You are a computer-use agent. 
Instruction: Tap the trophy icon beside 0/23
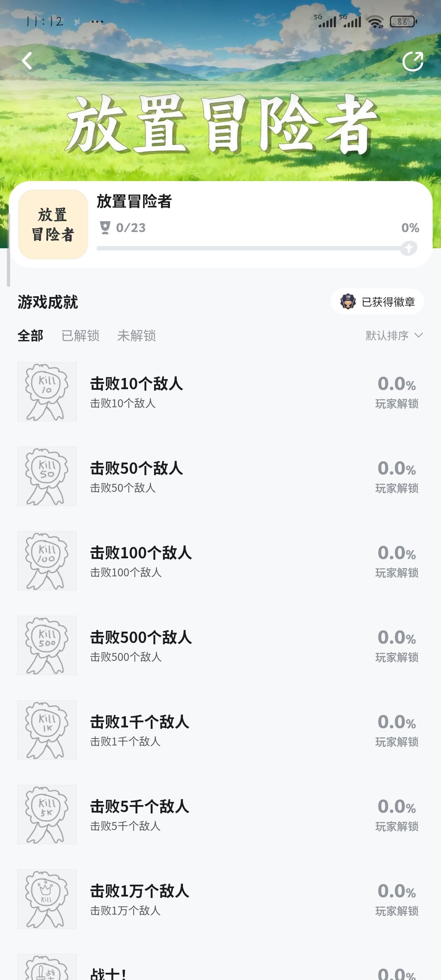click(105, 228)
